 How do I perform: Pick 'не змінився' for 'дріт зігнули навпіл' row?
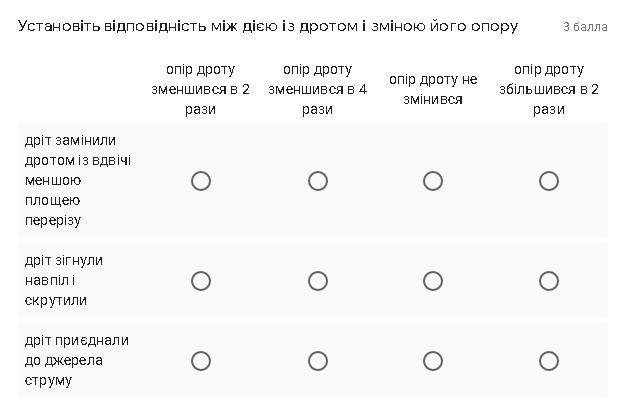point(433,281)
